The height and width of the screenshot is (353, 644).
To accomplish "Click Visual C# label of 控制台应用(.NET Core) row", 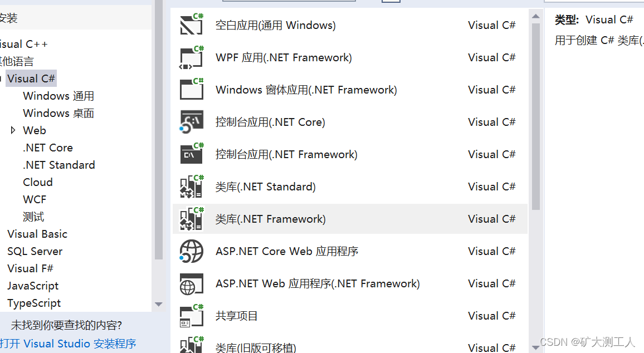I will [491, 122].
